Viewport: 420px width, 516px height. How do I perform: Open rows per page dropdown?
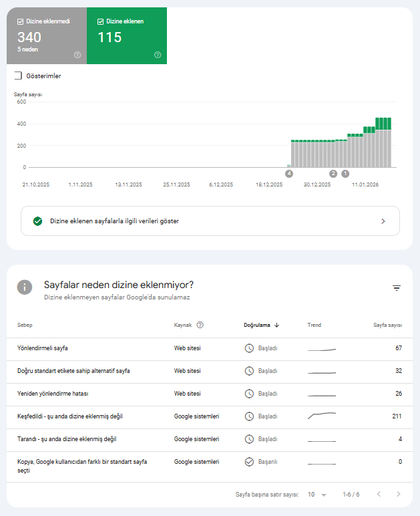[317, 495]
